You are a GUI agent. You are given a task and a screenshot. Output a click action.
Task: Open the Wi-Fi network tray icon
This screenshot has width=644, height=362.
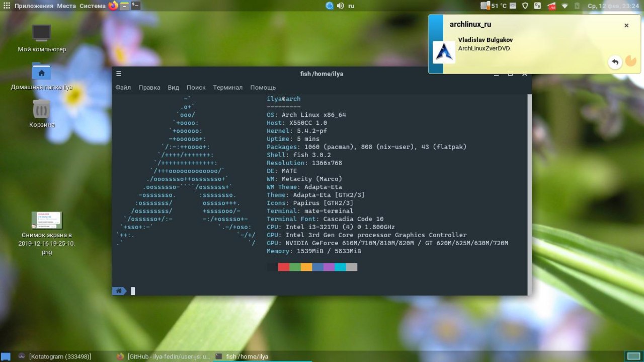click(x=565, y=6)
